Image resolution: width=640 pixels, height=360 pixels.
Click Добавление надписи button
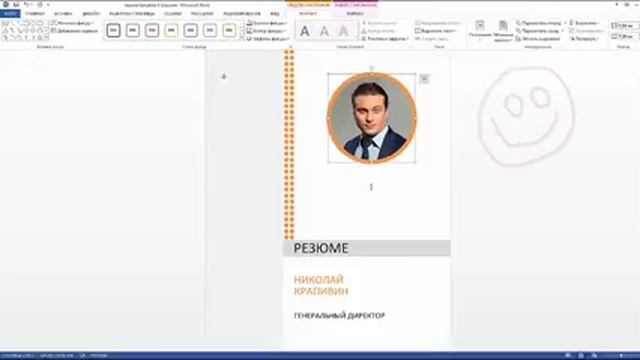click(x=75, y=31)
